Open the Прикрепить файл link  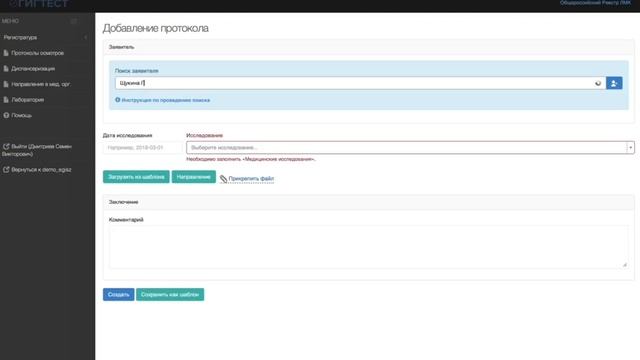pos(251,179)
